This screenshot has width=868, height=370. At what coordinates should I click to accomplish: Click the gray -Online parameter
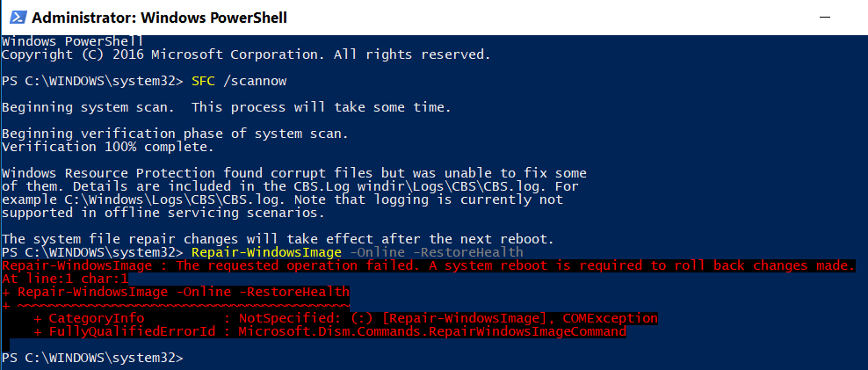(378, 252)
